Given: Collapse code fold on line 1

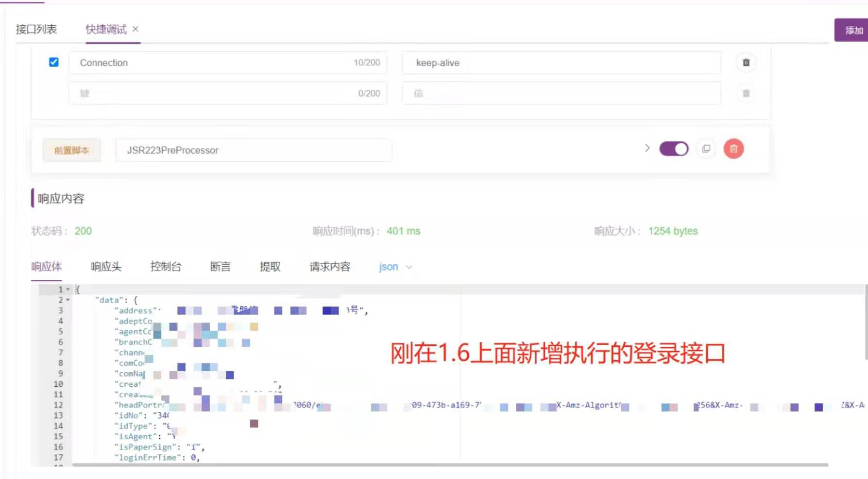Looking at the screenshot, I should pos(68,290).
